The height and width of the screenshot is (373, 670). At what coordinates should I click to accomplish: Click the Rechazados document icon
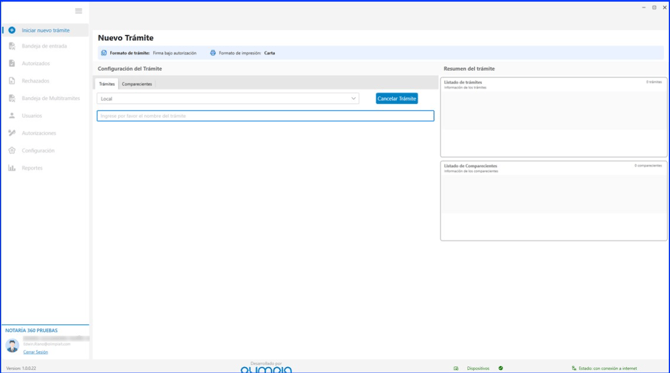coord(12,81)
